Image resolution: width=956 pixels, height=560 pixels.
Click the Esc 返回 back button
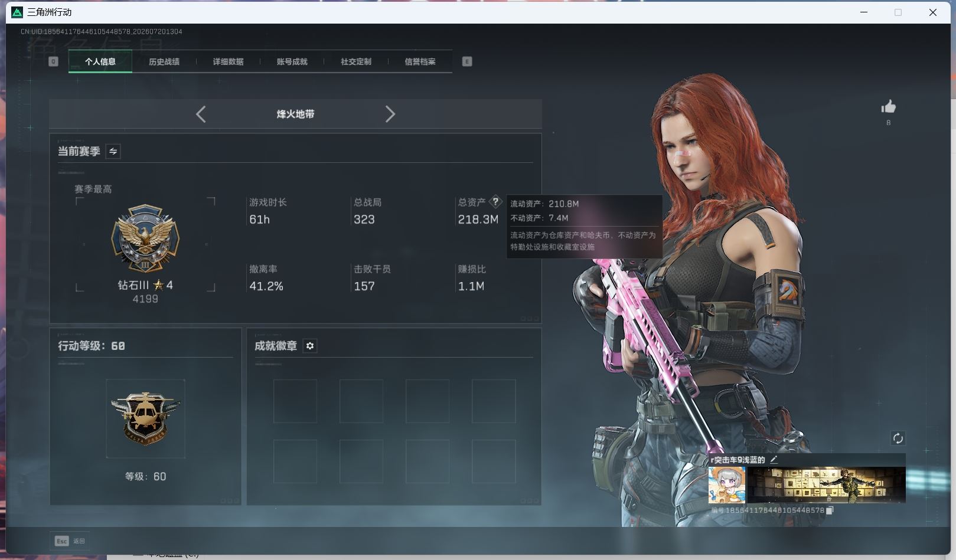click(x=70, y=541)
